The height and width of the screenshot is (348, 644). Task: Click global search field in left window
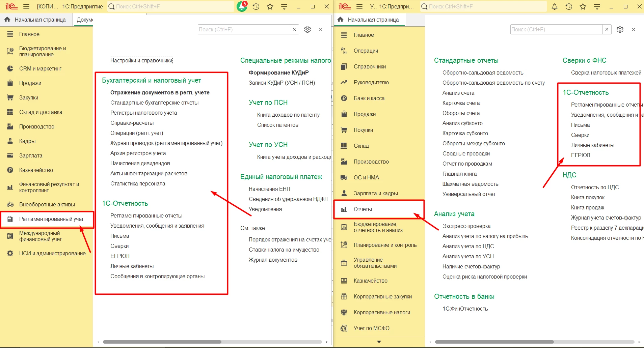pos(170,6)
